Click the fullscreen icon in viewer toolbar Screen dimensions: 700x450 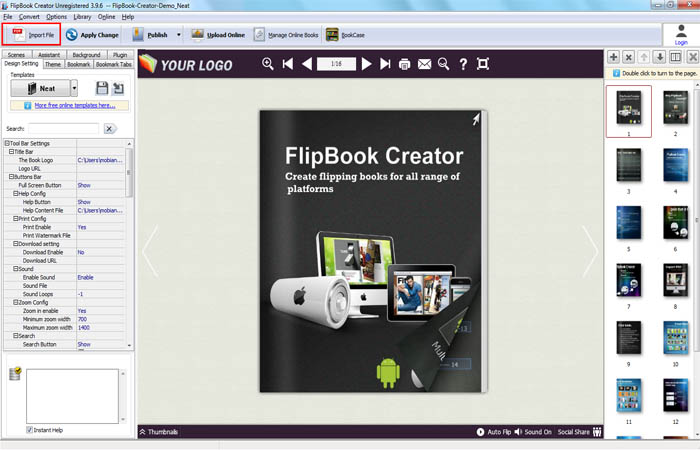pyautogui.click(x=483, y=64)
